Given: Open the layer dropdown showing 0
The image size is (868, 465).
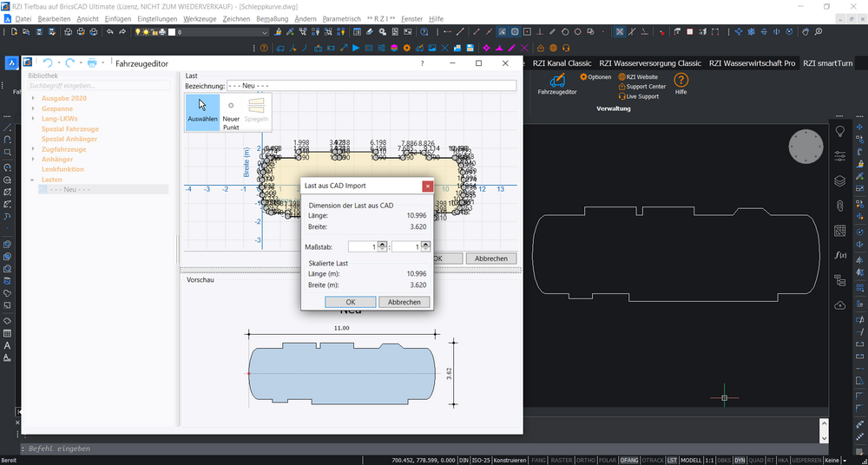Looking at the screenshot, I should [x=264, y=32].
